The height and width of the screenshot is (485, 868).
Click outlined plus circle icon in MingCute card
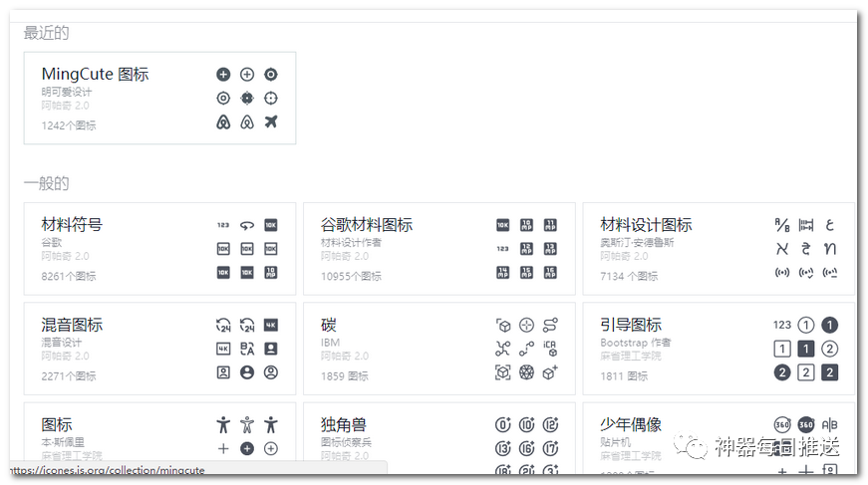coord(247,74)
